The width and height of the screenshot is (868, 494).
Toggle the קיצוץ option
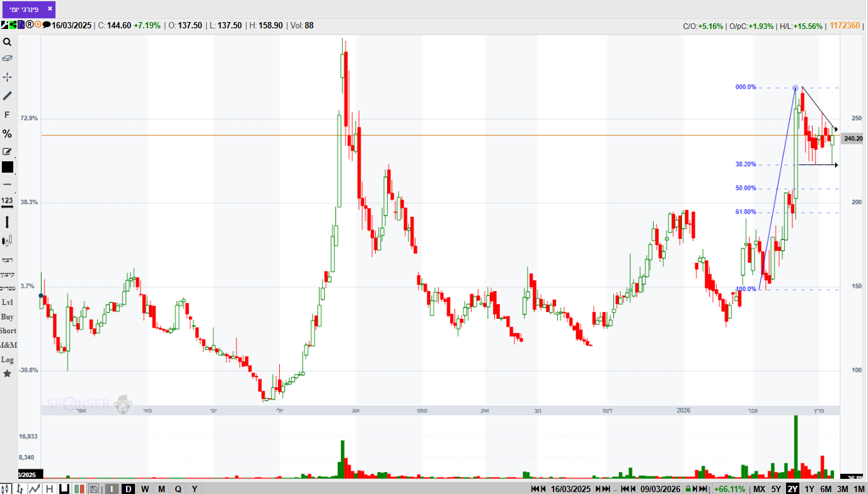(x=7, y=274)
